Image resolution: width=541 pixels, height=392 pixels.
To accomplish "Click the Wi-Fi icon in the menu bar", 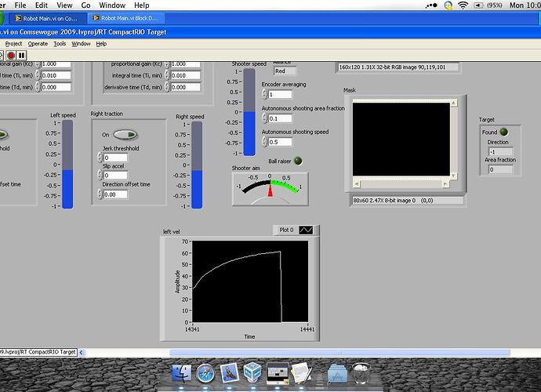I will [x=463, y=5].
